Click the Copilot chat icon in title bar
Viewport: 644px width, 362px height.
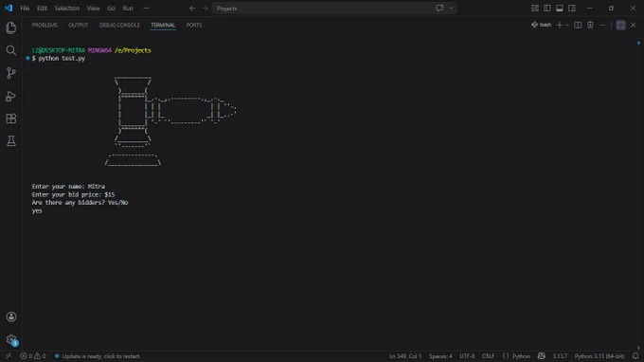[439, 9]
